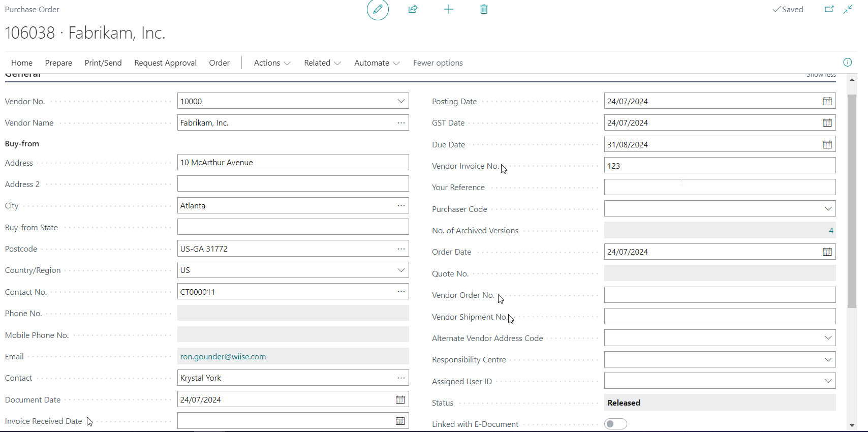Click the trash bin delete icon
The height and width of the screenshot is (432, 868).
[x=484, y=9]
